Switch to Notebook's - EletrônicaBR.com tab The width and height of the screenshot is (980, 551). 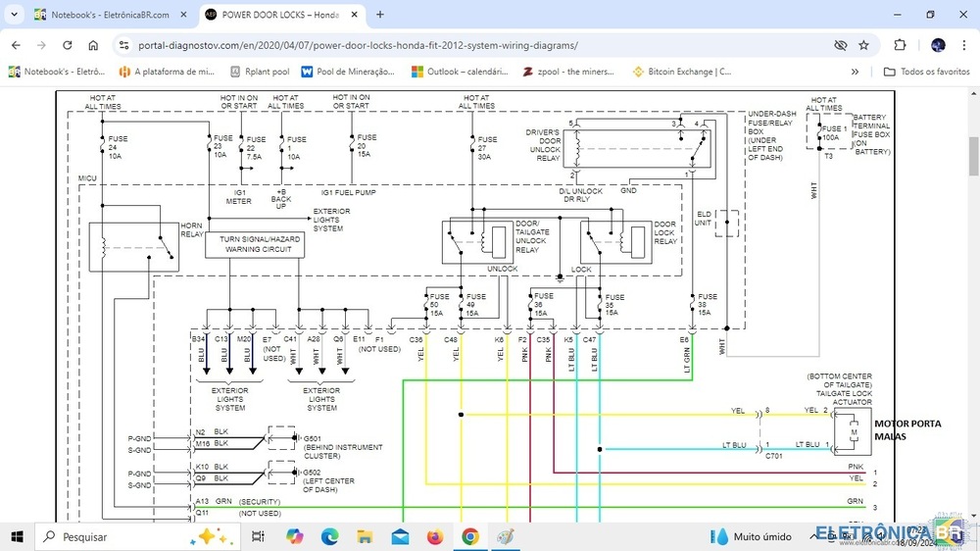click(x=108, y=15)
